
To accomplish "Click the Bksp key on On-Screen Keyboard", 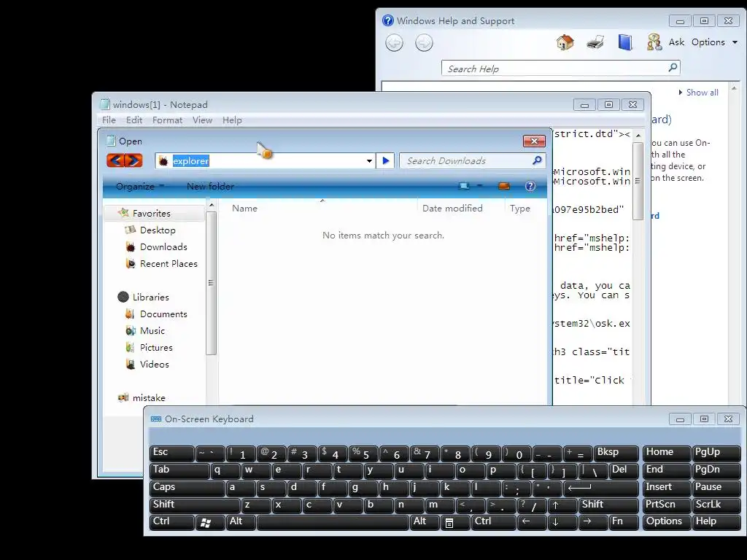I will [616, 454].
